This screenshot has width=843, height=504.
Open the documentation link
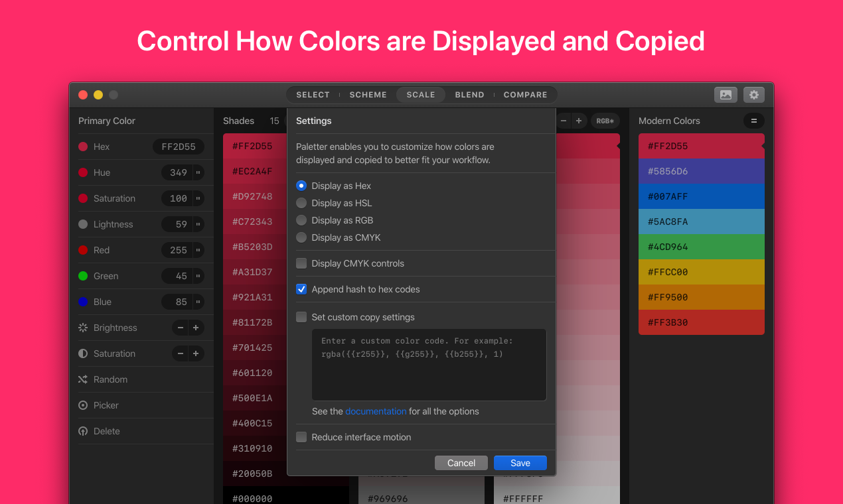coord(376,411)
